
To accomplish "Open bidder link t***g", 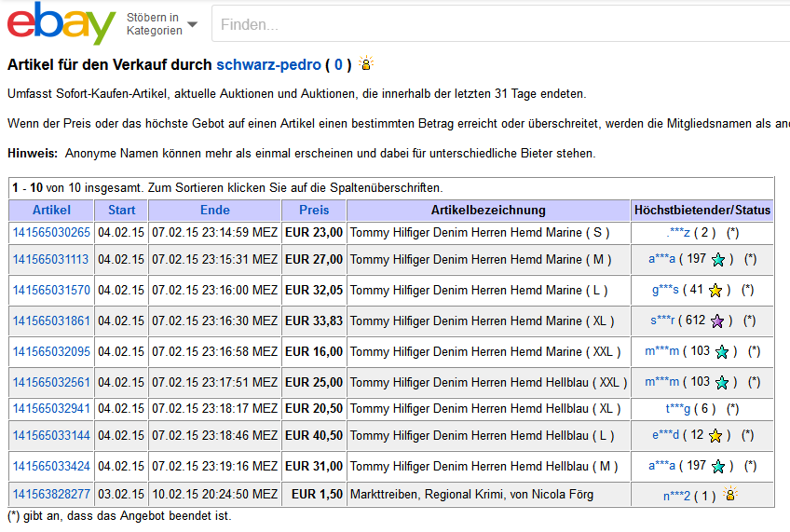I will click(678, 409).
